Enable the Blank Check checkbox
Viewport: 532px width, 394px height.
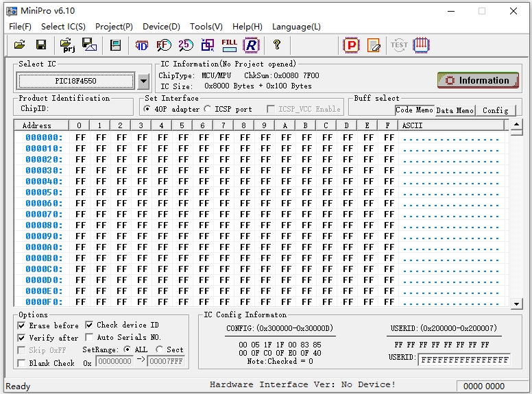click(21, 363)
